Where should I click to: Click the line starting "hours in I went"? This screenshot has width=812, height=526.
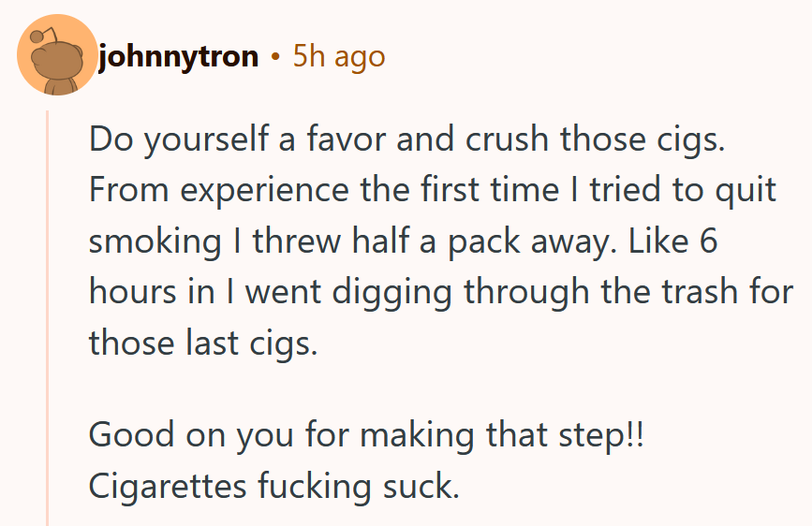(x=440, y=292)
